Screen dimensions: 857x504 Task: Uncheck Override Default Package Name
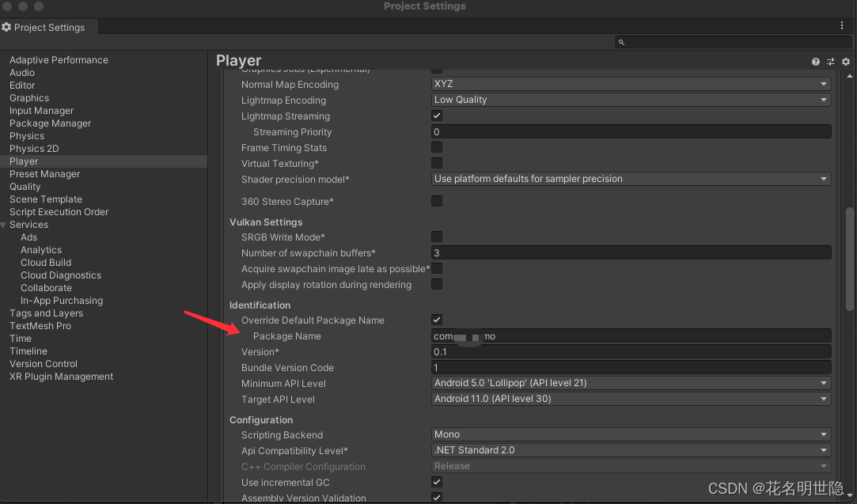click(436, 320)
